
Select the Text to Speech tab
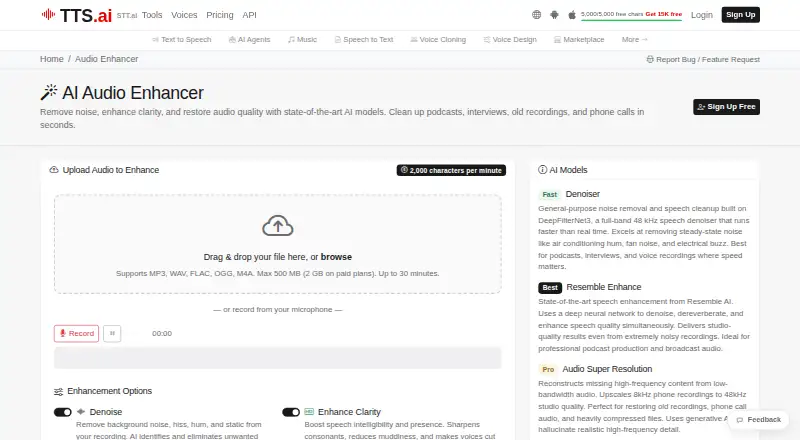(x=182, y=39)
